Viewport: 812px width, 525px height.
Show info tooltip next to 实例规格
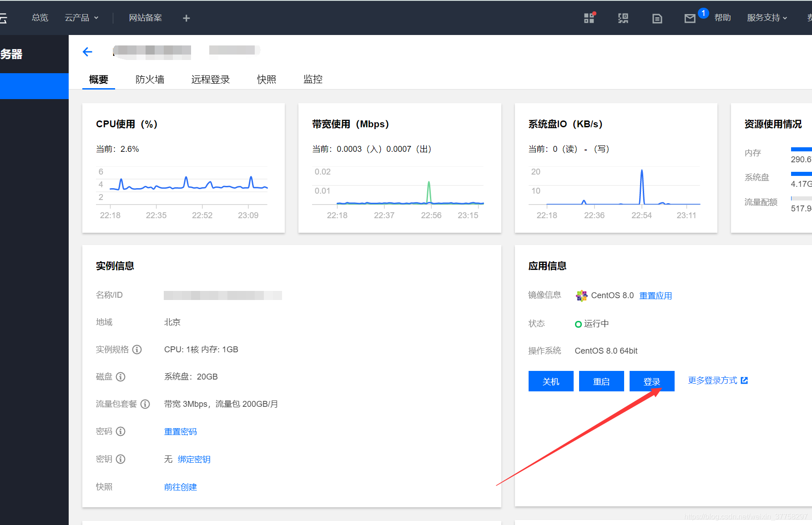point(137,350)
